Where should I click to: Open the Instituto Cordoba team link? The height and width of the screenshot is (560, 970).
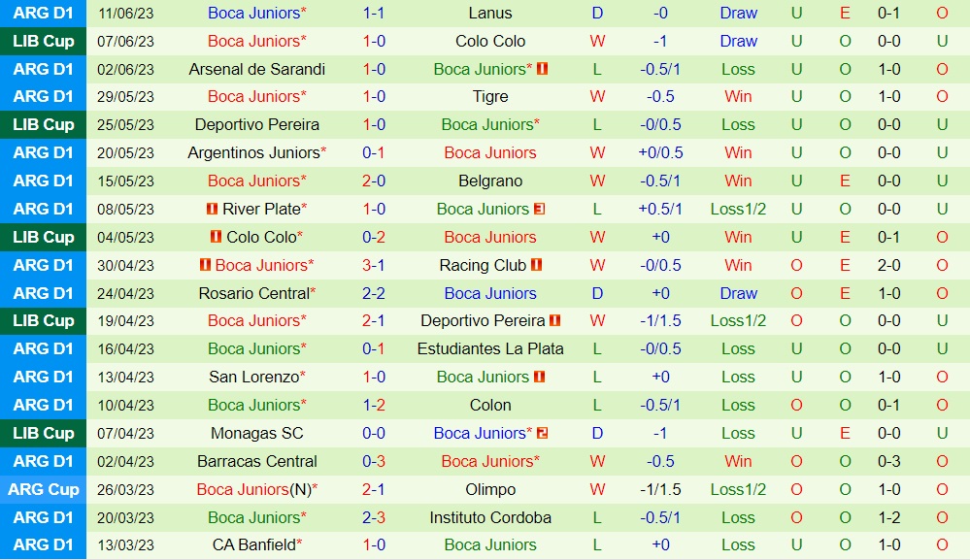(490, 517)
